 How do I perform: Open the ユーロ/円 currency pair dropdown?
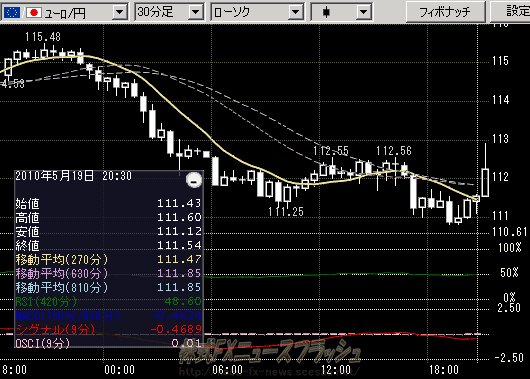click(x=120, y=13)
